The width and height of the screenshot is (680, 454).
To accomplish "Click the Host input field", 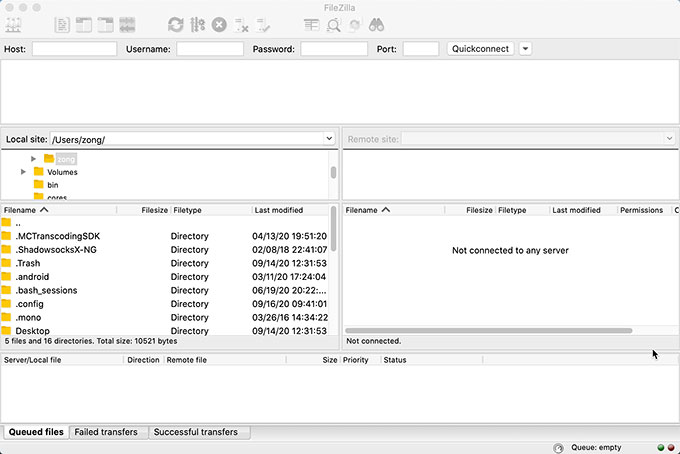I will point(74,49).
